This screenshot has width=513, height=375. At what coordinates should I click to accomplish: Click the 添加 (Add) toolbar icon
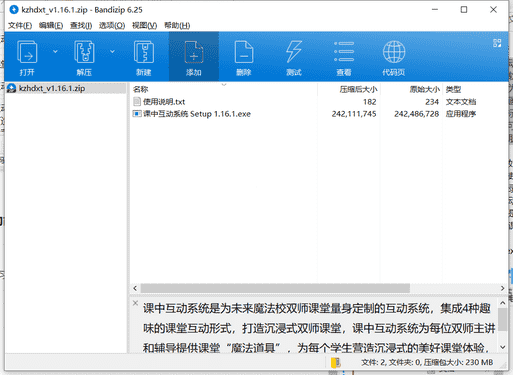click(x=194, y=52)
